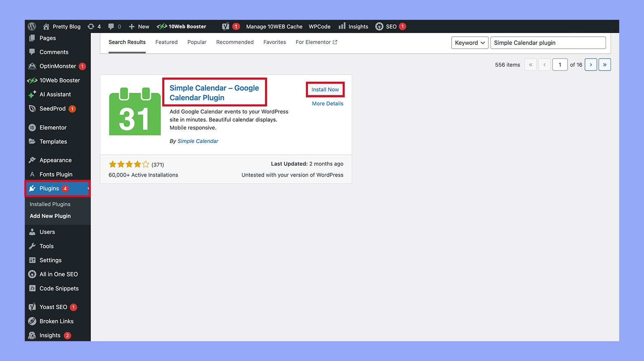The height and width of the screenshot is (361, 644).
Task: Open the Broken Links checker
Action: click(x=56, y=321)
